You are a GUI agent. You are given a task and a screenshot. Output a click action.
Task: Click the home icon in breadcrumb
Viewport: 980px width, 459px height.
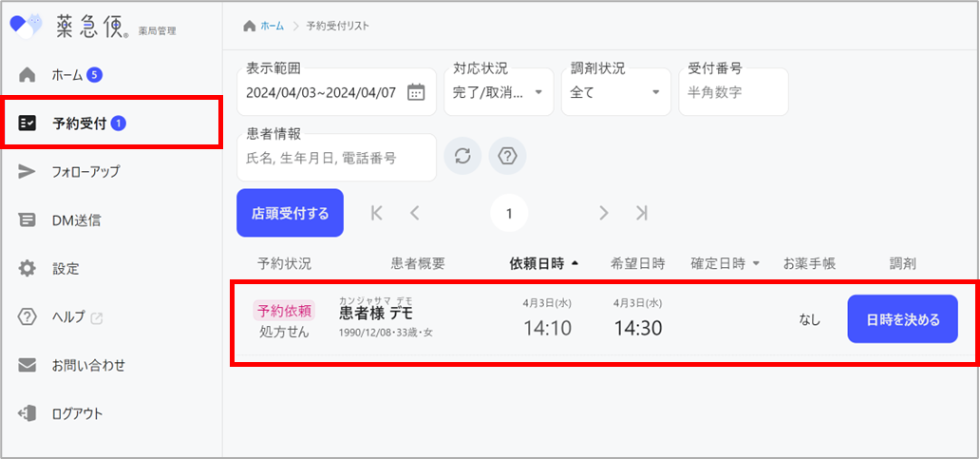250,26
